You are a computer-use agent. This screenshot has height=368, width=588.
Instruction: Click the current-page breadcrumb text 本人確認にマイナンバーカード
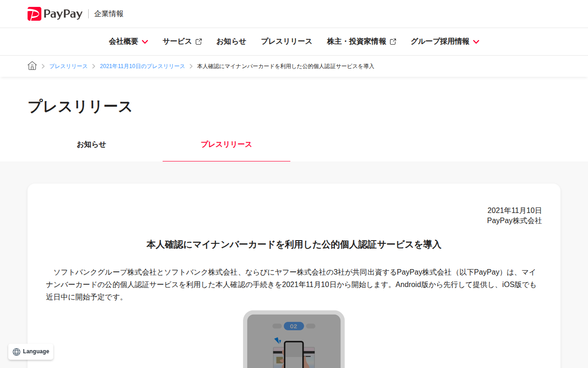coord(286,66)
